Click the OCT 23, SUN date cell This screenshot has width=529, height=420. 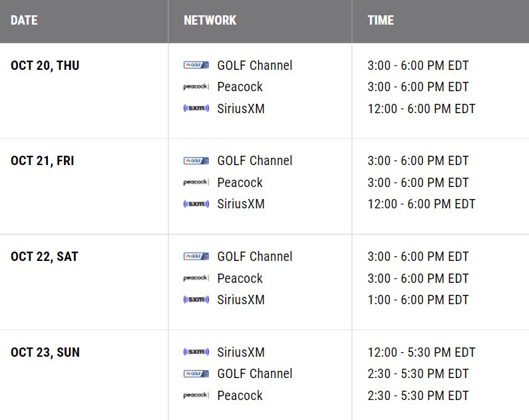click(x=45, y=352)
